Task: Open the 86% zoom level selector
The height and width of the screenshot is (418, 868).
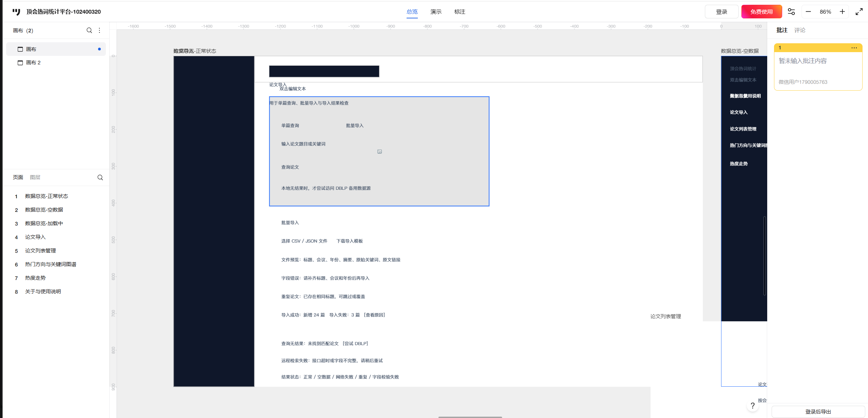Action: [825, 12]
